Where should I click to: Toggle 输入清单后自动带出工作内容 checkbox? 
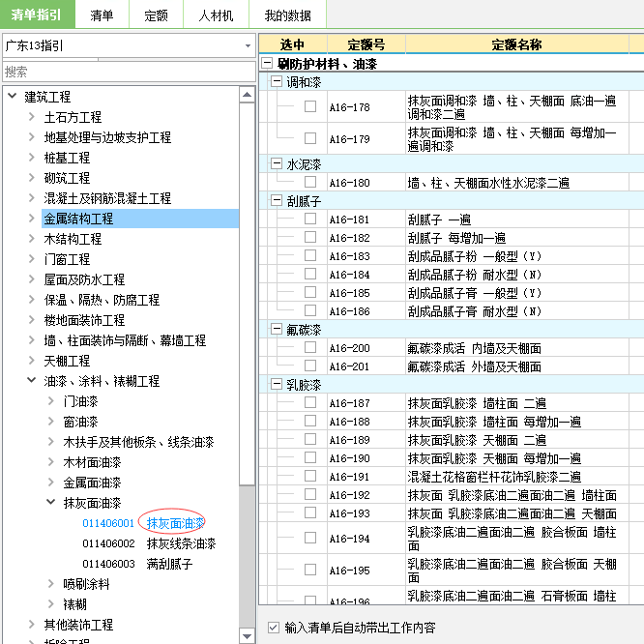pyautogui.click(x=274, y=628)
